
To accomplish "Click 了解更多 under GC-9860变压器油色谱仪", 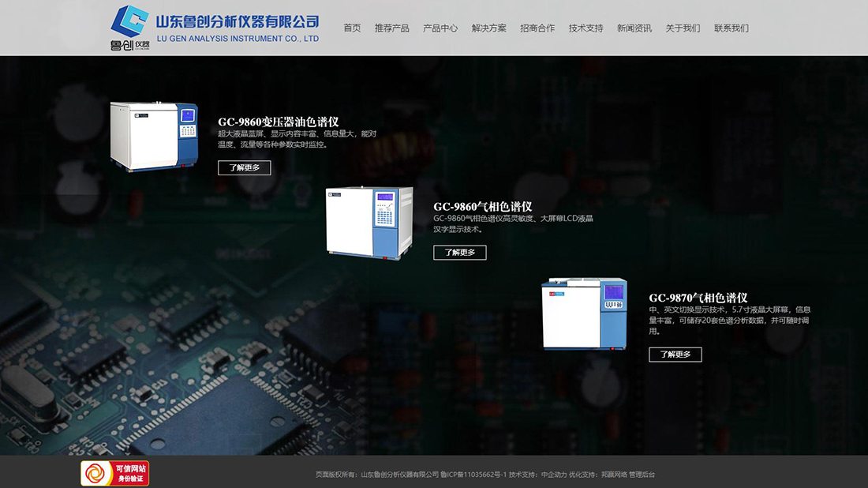I will 245,167.
